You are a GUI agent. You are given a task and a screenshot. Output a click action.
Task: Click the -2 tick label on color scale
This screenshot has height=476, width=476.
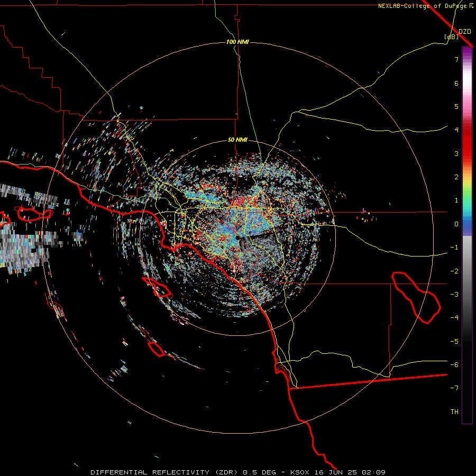pos(454,271)
